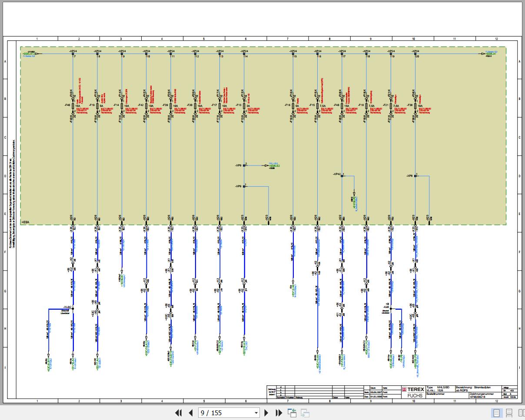Switch to continuous page scrolling view
This screenshot has height=420, width=525.
tap(508, 413)
